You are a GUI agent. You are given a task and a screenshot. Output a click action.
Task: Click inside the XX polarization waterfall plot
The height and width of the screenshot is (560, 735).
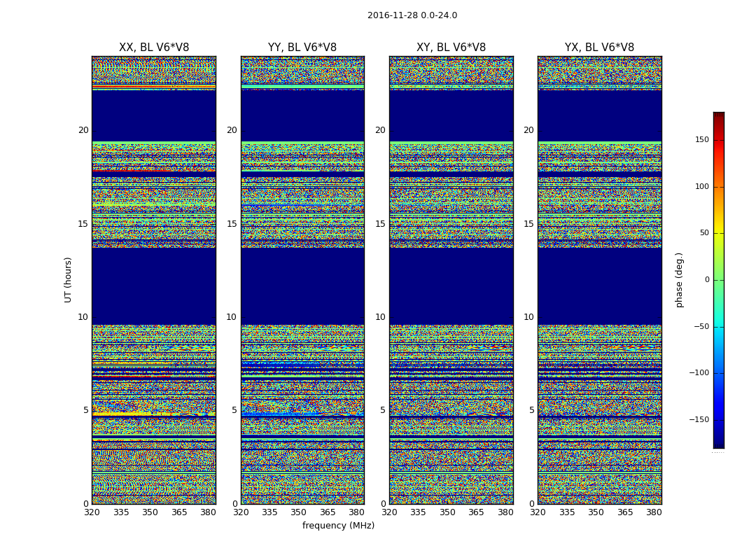[x=154, y=280]
